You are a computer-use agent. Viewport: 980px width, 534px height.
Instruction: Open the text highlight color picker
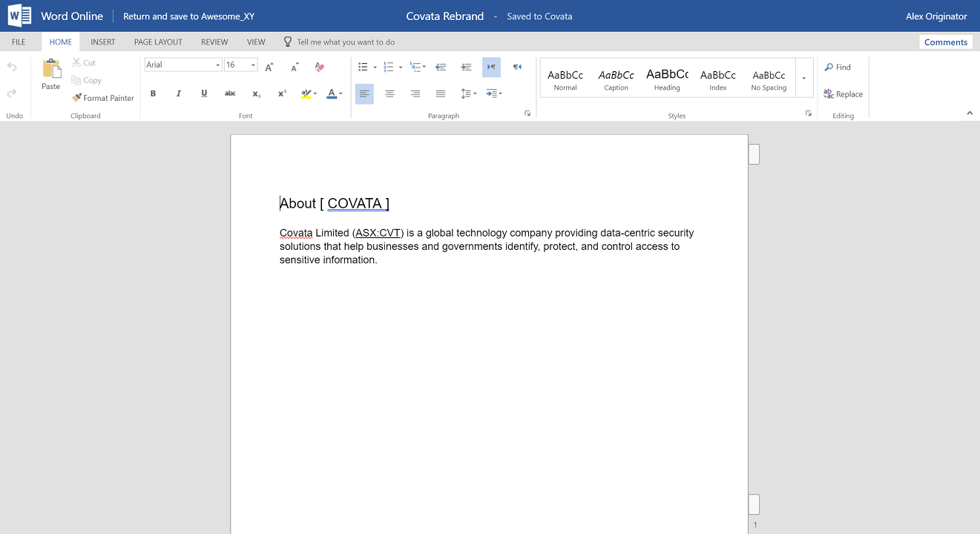(x=309, y=93)
